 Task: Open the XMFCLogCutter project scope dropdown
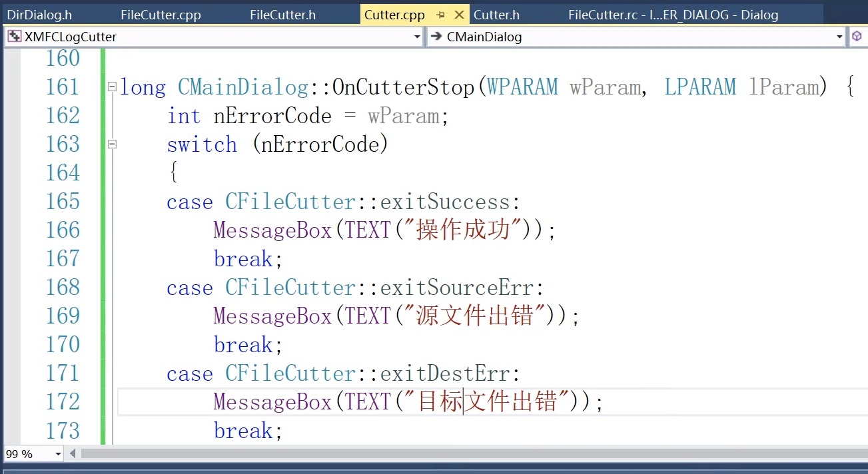click(417, 37)
